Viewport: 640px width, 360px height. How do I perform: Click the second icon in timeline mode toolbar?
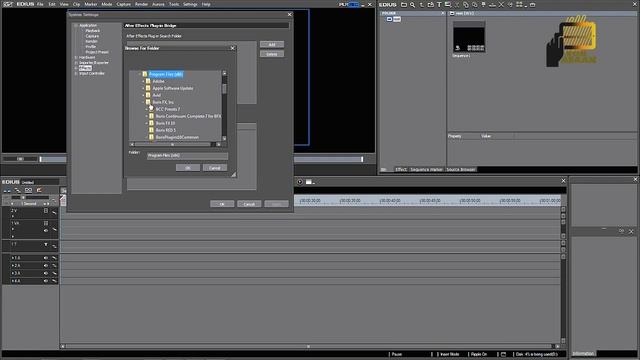coord(18,190)
